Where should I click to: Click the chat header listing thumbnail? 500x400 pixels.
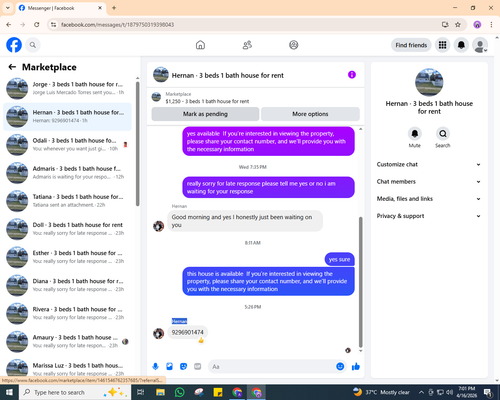(161, 74)
